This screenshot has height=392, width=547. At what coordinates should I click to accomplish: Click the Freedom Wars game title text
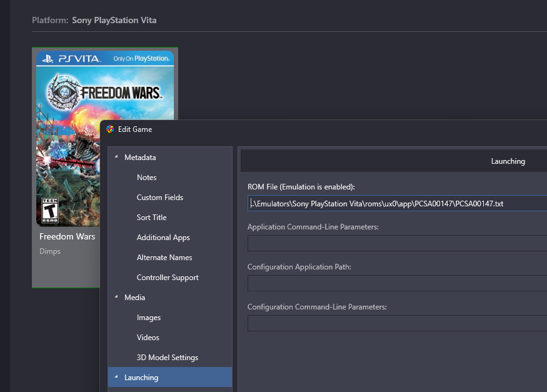pyautogui.click(x=68, y=236)
